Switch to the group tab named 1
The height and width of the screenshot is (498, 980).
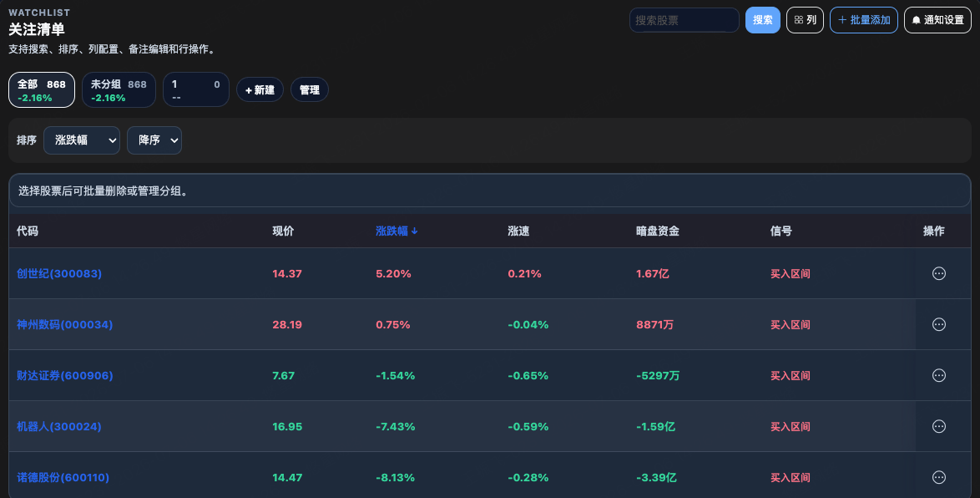click(196, 90)
